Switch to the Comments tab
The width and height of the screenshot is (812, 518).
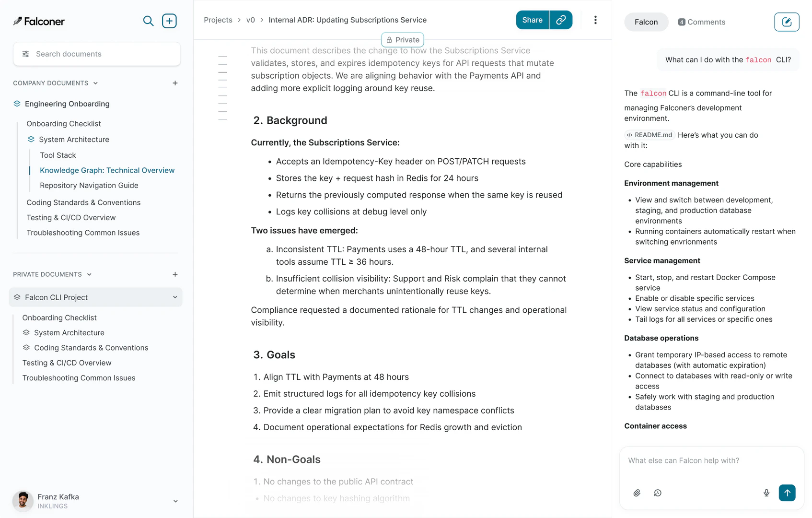point(701,22)
